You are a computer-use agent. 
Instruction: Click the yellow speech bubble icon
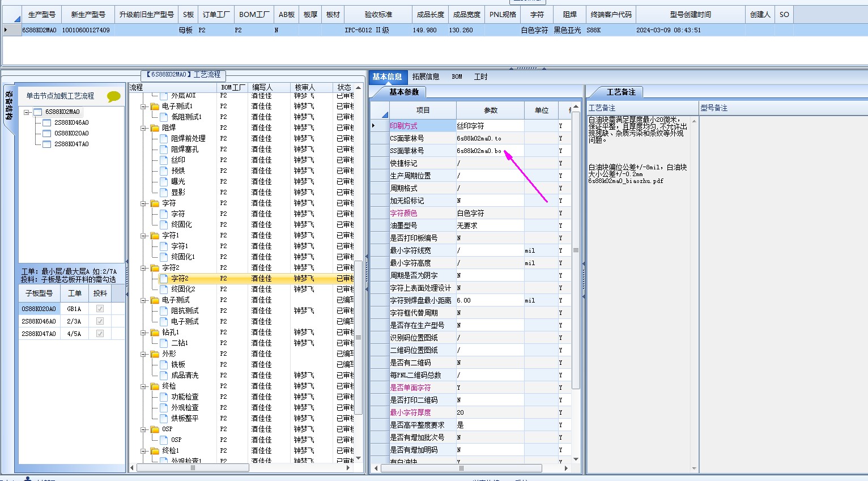(113, 96)
